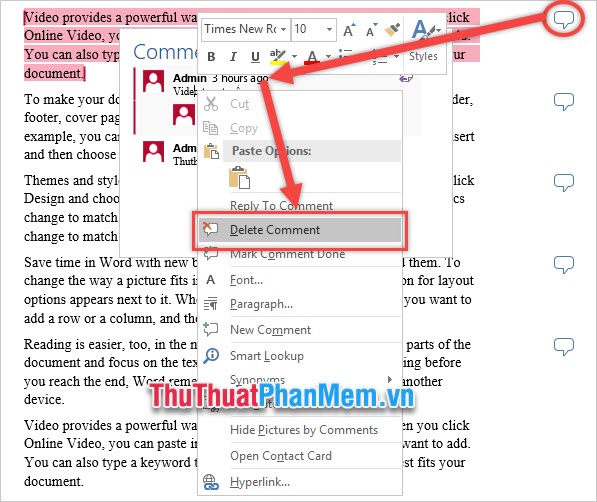This screenshot has height=502, width=597.
Task: Expand the numbering list dropdown arrow
Action: (x=397, y=56)
